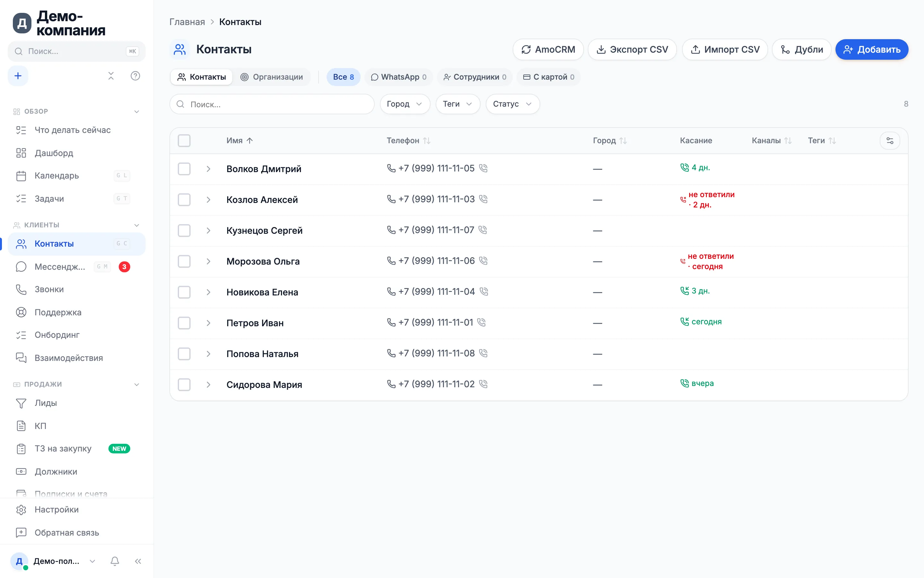Click the call icon next to Новикова Елена's phone
924x578 pixels.
pos(483,292)
